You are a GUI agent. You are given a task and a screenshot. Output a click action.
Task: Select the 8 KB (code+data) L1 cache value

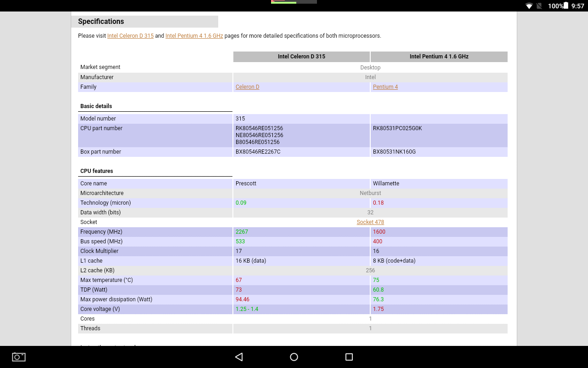tap(394, 261)
